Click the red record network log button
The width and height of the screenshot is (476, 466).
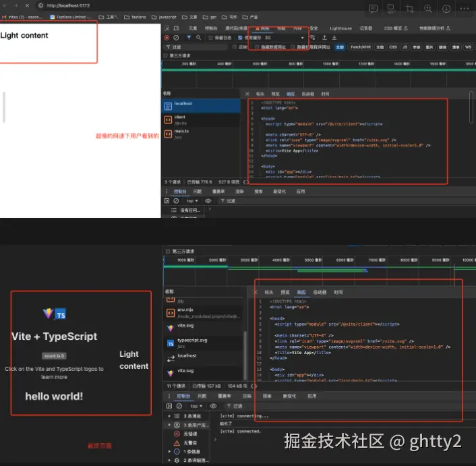[x=167, y=38]
